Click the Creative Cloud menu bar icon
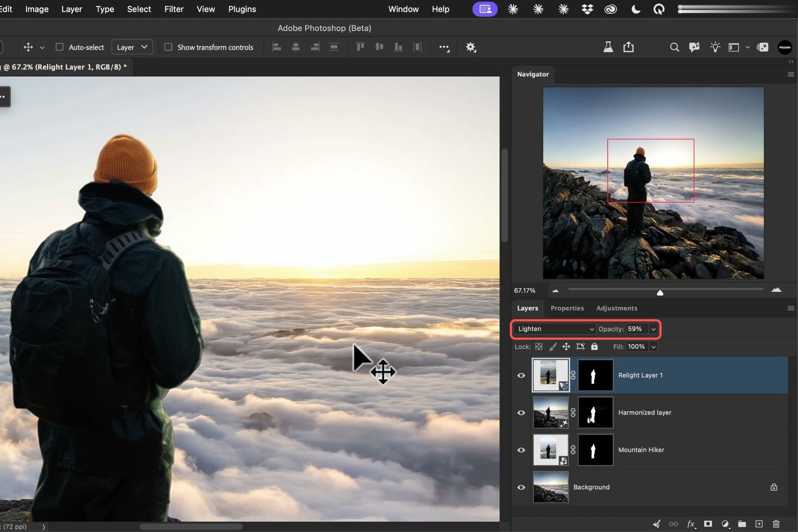This screenshot has width=798, height=532. (x=611, y=9)
